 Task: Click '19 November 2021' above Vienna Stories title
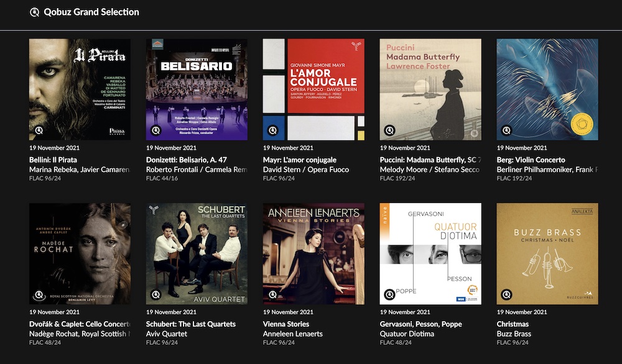(x=289, y=312)
